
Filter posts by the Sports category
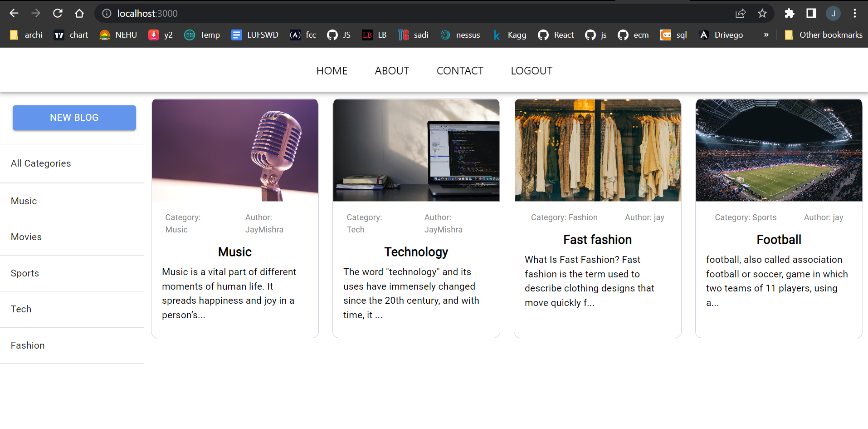click(24, 273)
